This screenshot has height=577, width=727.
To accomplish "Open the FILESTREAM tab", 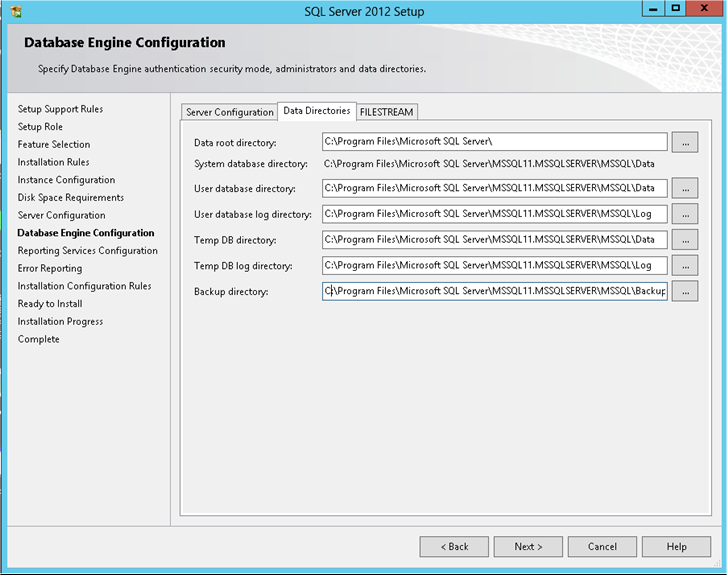I will (x=387, y=112).
